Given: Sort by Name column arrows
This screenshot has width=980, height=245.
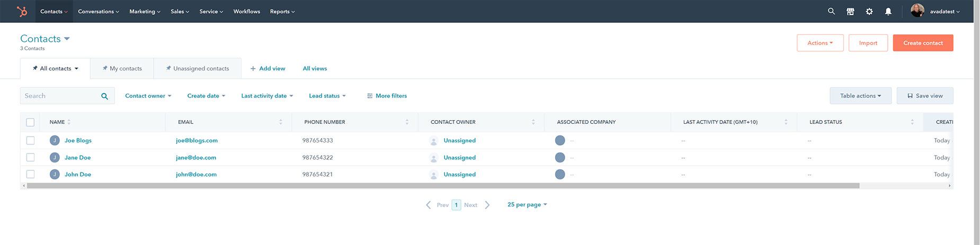Looking at the screenshot, I should (x=69, y=122).
